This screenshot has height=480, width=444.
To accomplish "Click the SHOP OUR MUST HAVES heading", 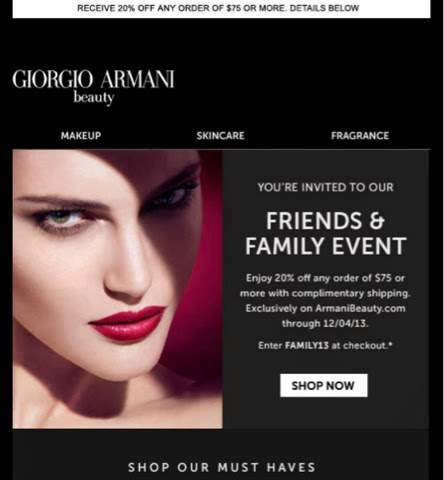I will (222, 467).
